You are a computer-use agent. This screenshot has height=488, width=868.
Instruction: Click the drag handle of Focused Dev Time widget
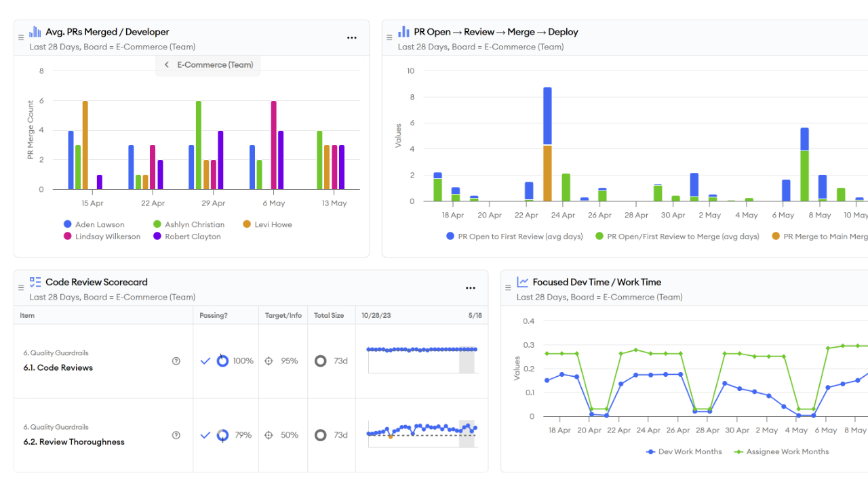[508, 288]
